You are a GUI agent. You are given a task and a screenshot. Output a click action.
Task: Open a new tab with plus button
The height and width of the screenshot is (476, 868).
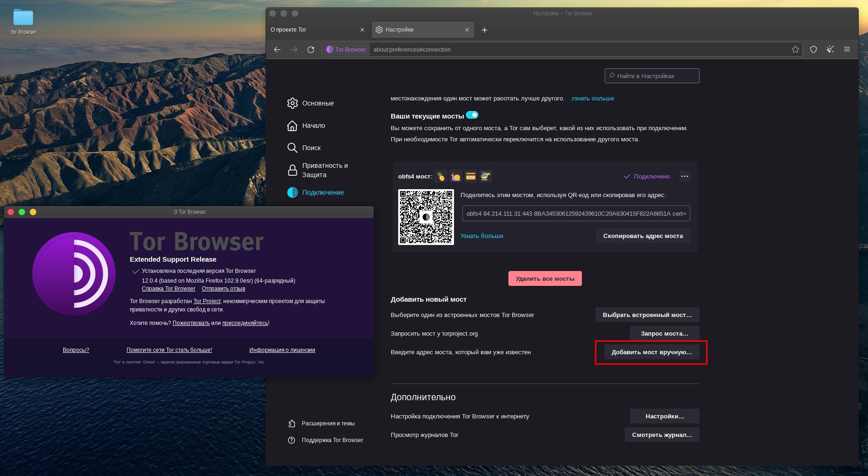[484, 30]
